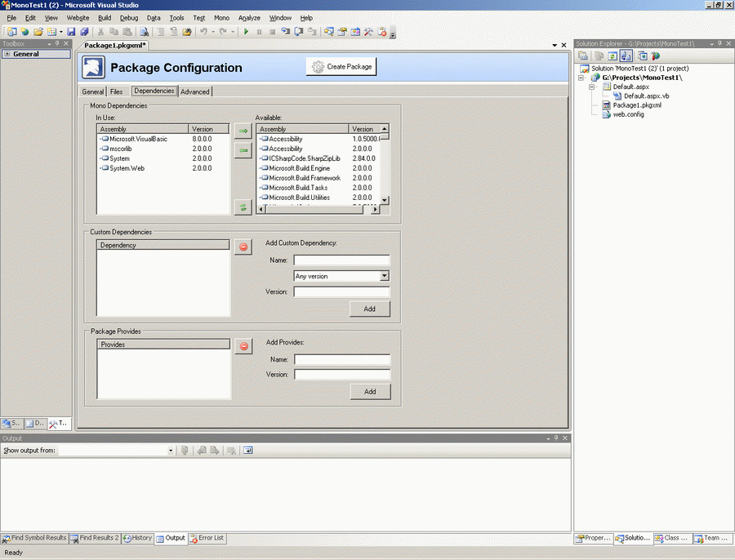
Task: Open the Analyze menu
Action: click(249, 18)
